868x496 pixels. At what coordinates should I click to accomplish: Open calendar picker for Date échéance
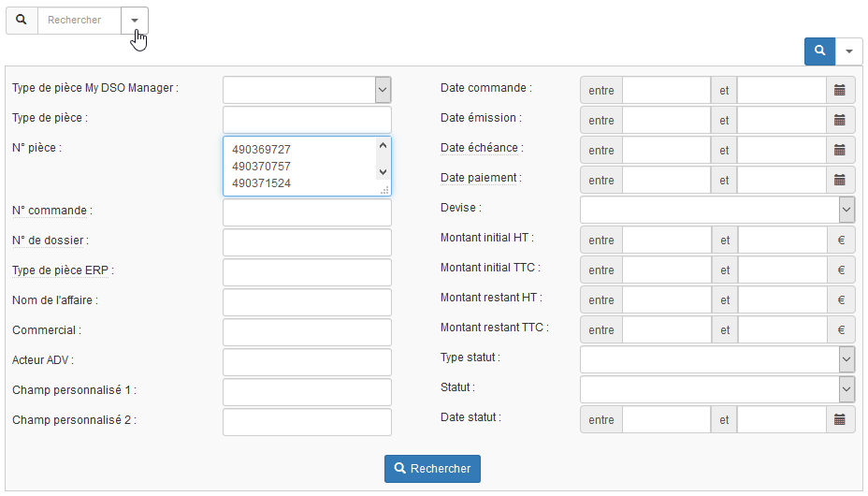click(x=840, y=150)
